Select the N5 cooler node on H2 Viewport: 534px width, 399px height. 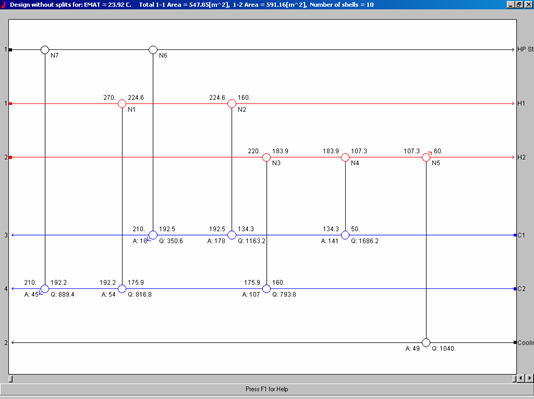tap(426, 157)
